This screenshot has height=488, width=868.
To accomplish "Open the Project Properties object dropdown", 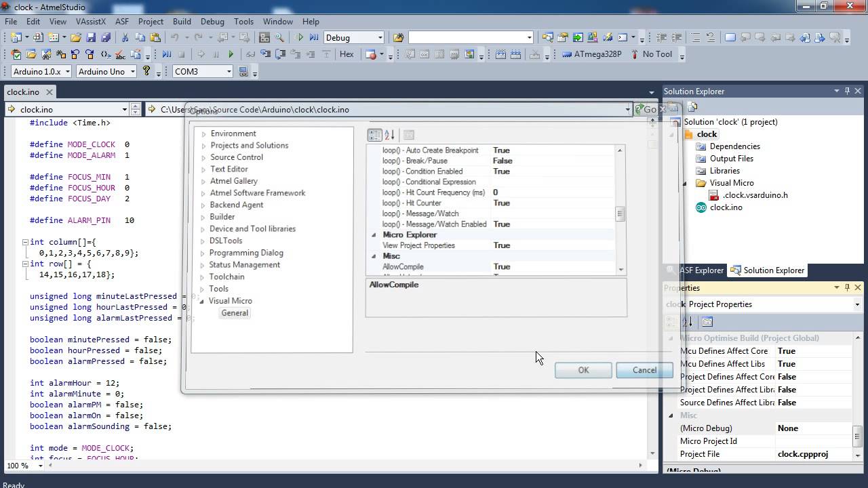I will point(857,304).
